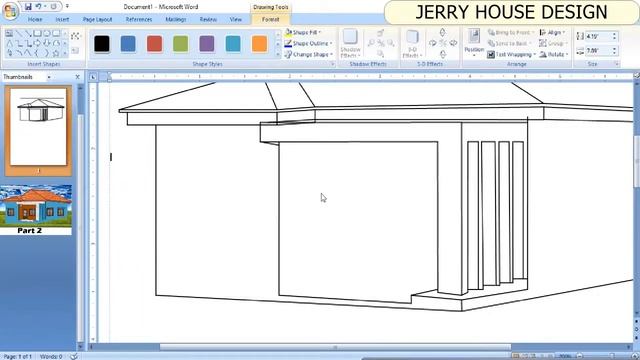640x360 pixels.
Task: Select the Drawing Tools Format tab
Action: pyautogui.click(x=270, y=19)
